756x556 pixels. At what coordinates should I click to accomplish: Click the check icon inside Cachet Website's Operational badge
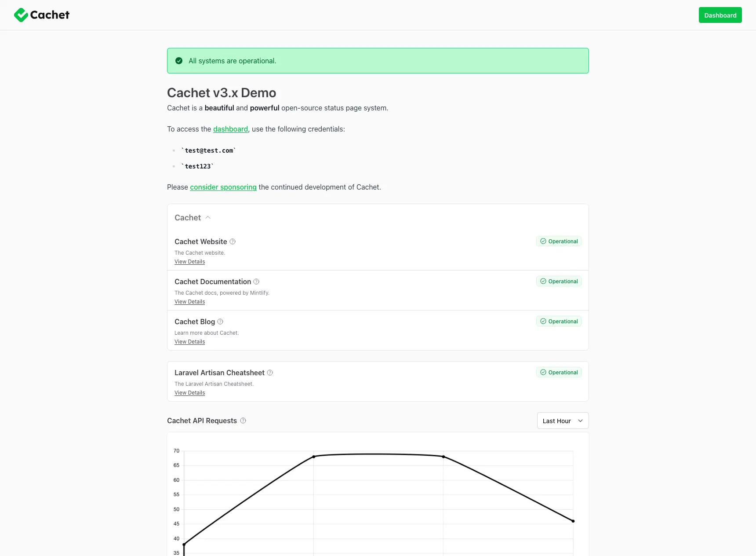point(543,241)
